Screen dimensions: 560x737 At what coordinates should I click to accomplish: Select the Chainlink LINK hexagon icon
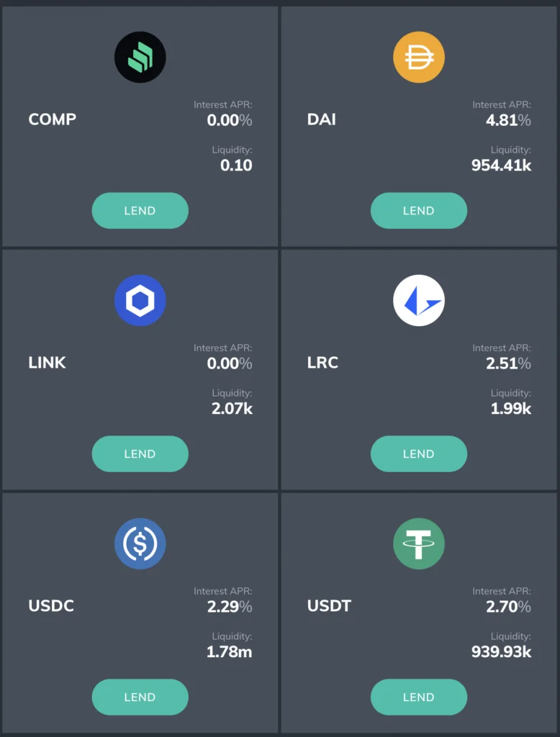click(140, 300)
